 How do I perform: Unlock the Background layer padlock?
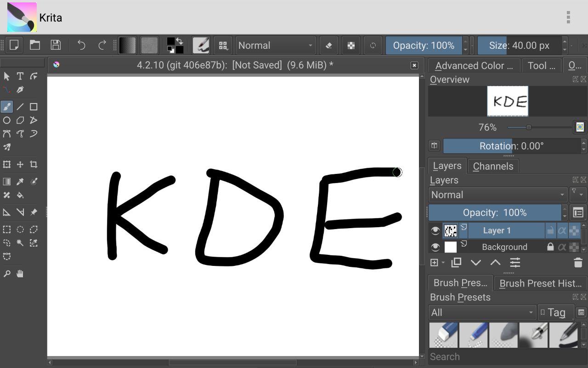coord(550,247)
